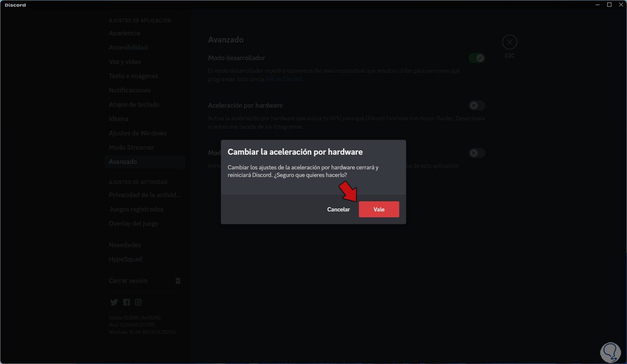Open Privacidad de la actividad settings
This screenshot has height=364, width=627.
(x=145, y=195)
